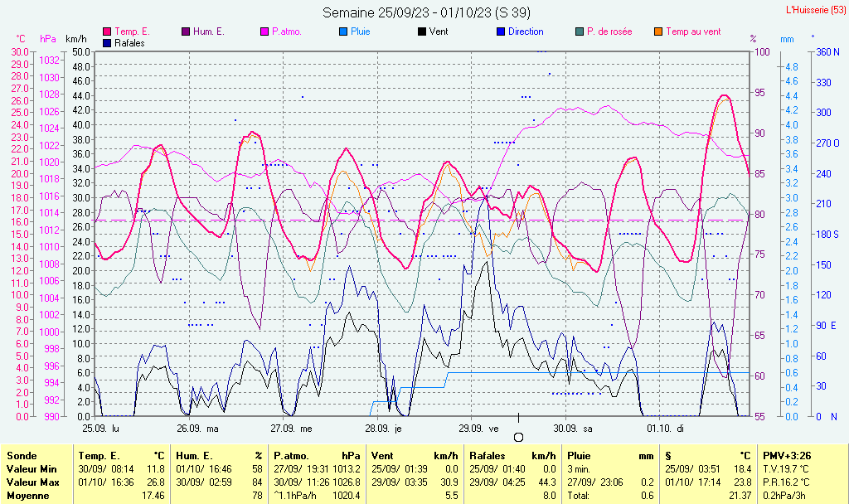Select the P.atmo. legend label

[287, 32]
